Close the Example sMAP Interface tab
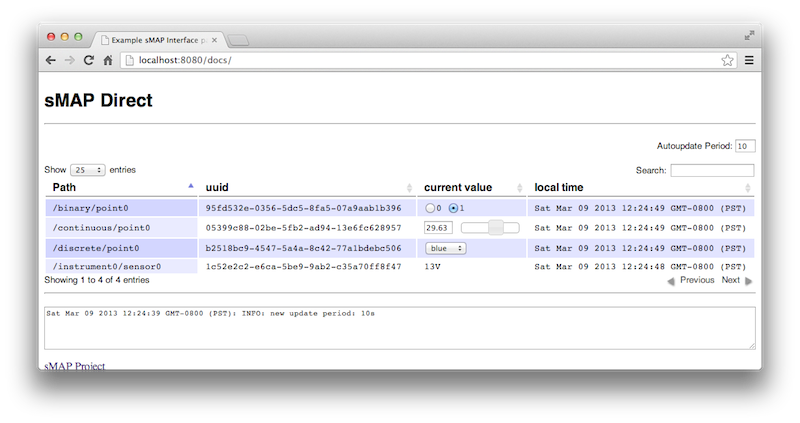Screen dimensions: 800x423 point(214,40)
